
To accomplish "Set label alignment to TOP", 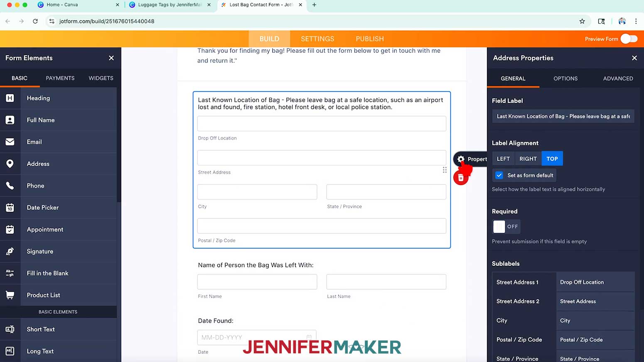I will (x=552, y=159).
